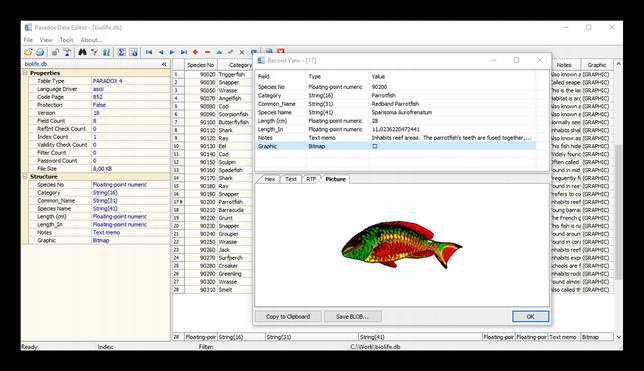Click the Redband Parrotfish value
This screenshot has width=644, height=371.
pyautogui.click(x=395, y=104)
